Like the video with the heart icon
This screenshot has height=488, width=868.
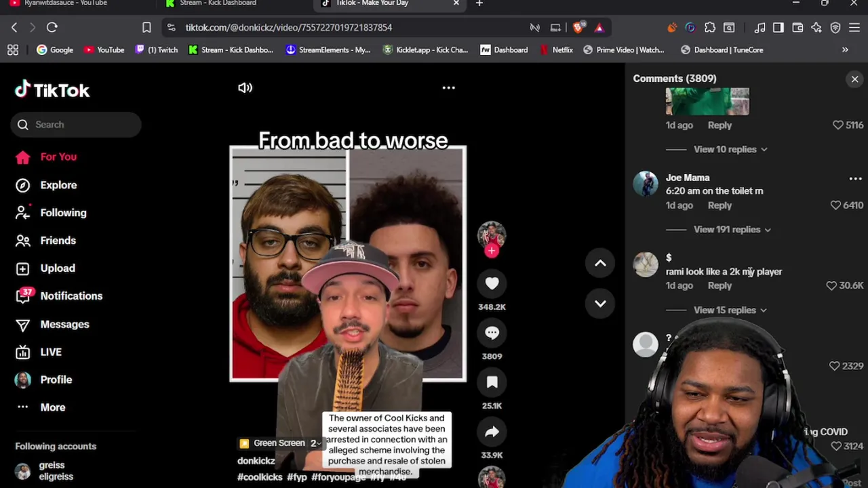pos(492,283)
